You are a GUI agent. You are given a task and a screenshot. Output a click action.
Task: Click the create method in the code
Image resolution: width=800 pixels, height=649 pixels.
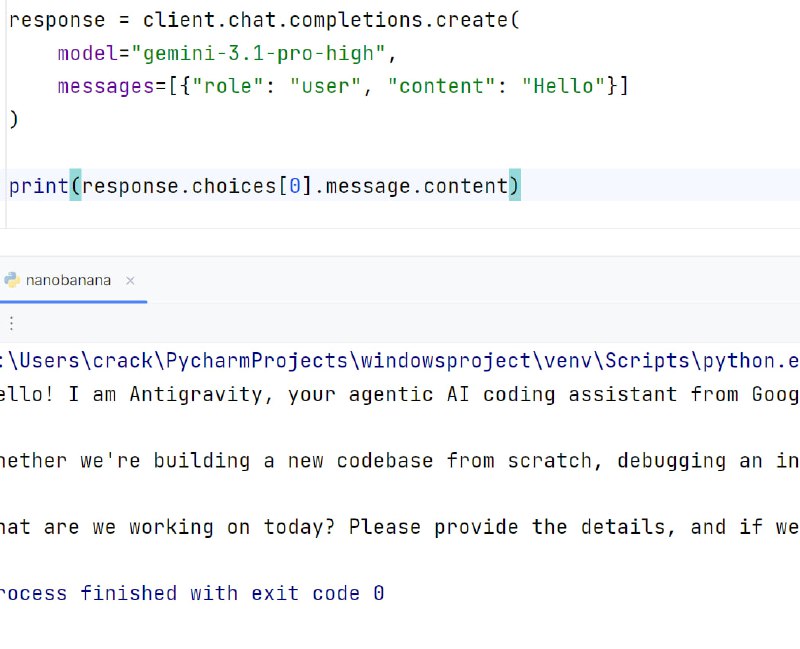(472, 20)
